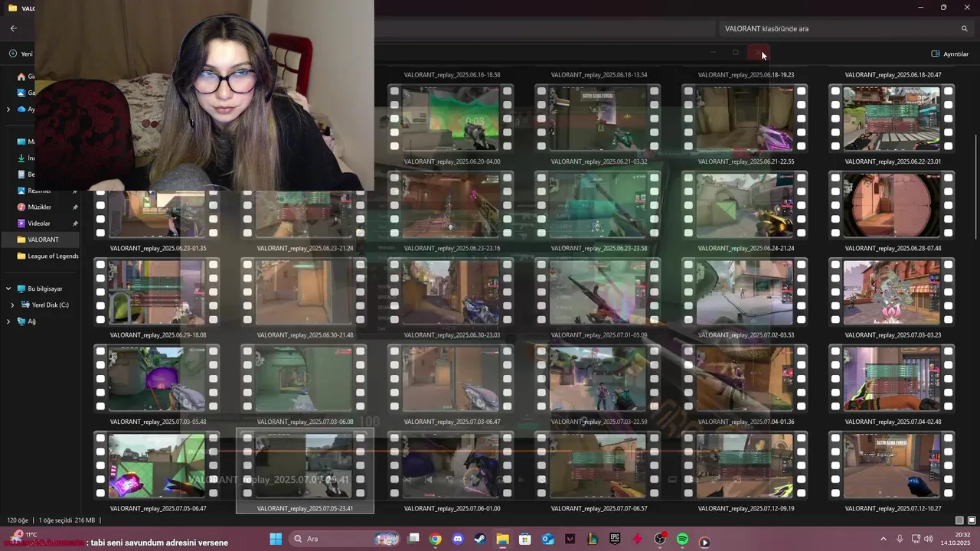Select thumbnail VALORANT_replay_2025.07.03-05.48
980x551 pixels.
pyautogui.click(x=158, y=378)
